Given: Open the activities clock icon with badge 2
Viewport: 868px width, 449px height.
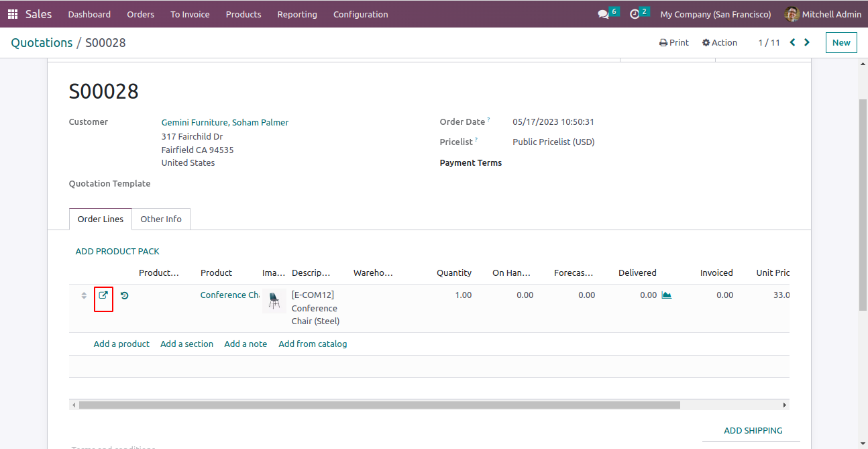Looking at the screenshot, I should 639,13.
